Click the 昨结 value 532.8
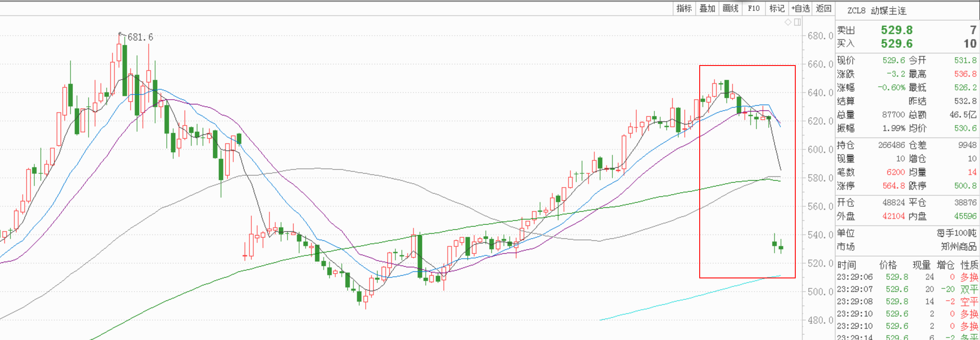 point(965,101)
